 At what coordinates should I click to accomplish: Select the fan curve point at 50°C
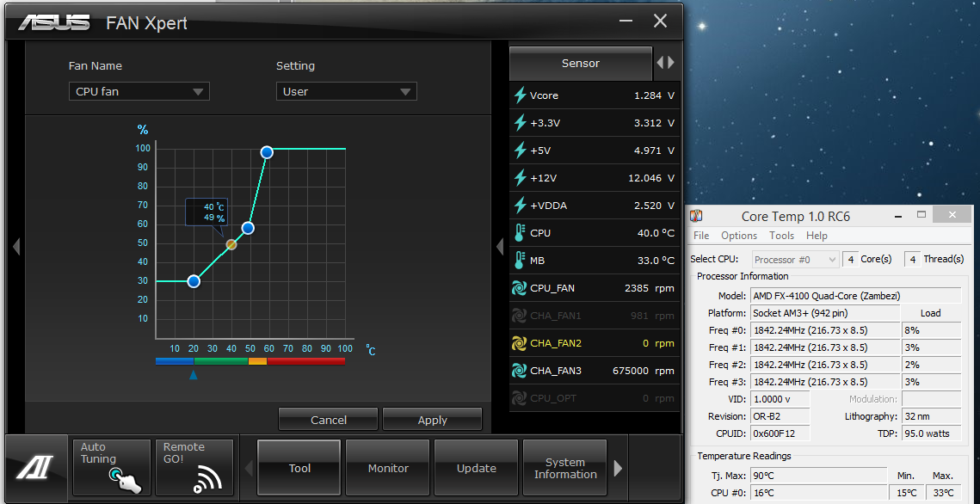(248, 228)
